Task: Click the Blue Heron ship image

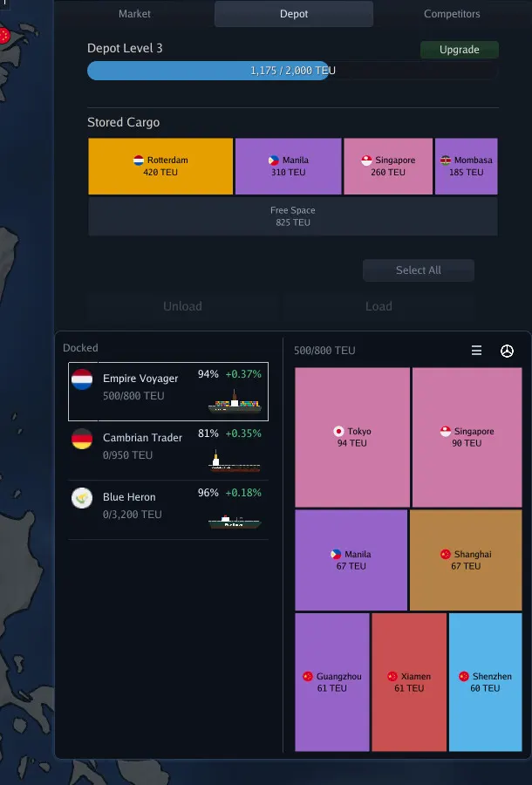Action: pyautogui.click(x=235, y=522)
